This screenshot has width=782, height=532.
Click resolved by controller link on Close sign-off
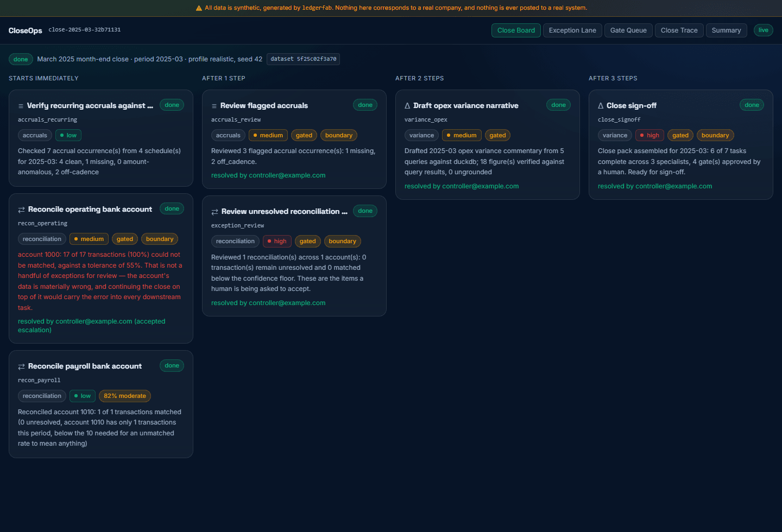655,186
